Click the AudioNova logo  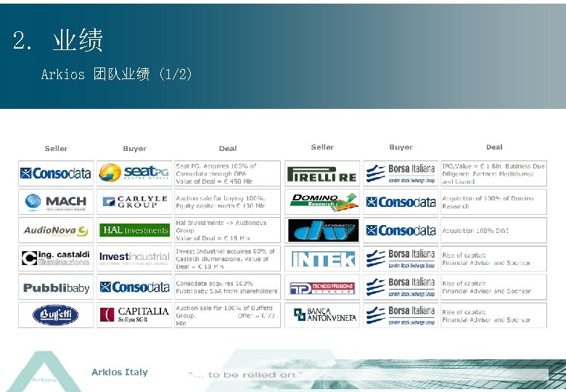[x=56, y=231]
